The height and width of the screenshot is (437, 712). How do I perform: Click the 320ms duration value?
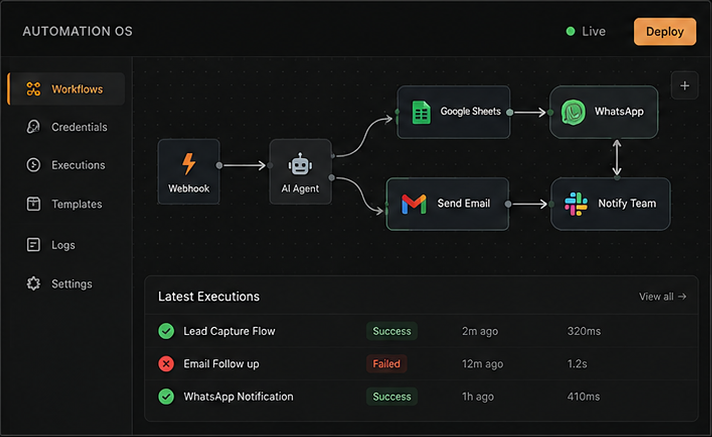click(x=584, y=331)
